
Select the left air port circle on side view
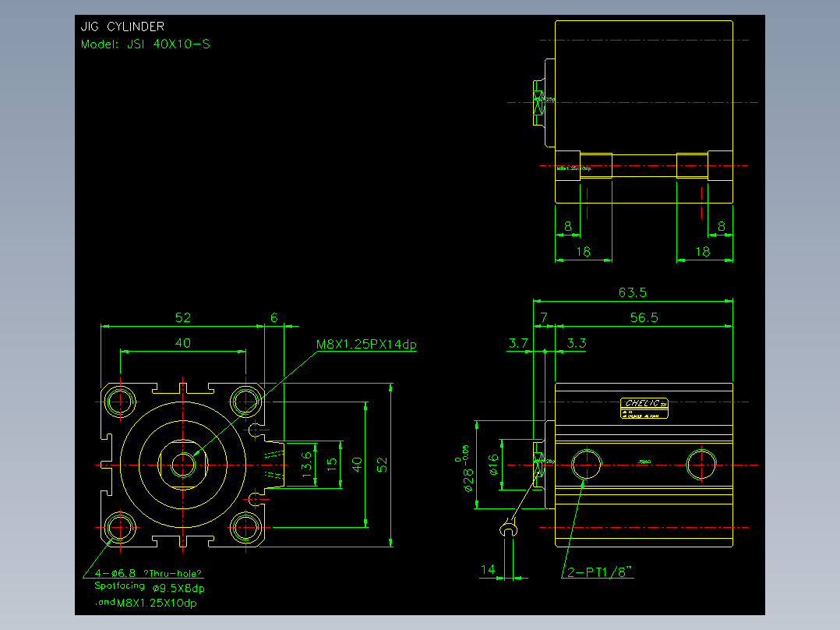(587, 465)
